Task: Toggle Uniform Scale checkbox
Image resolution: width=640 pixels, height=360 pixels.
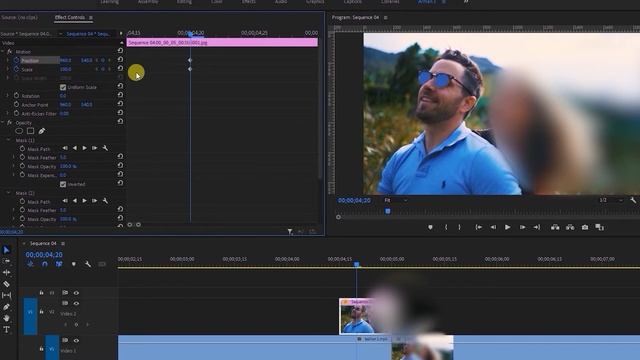Action: (x=63, y=87)
